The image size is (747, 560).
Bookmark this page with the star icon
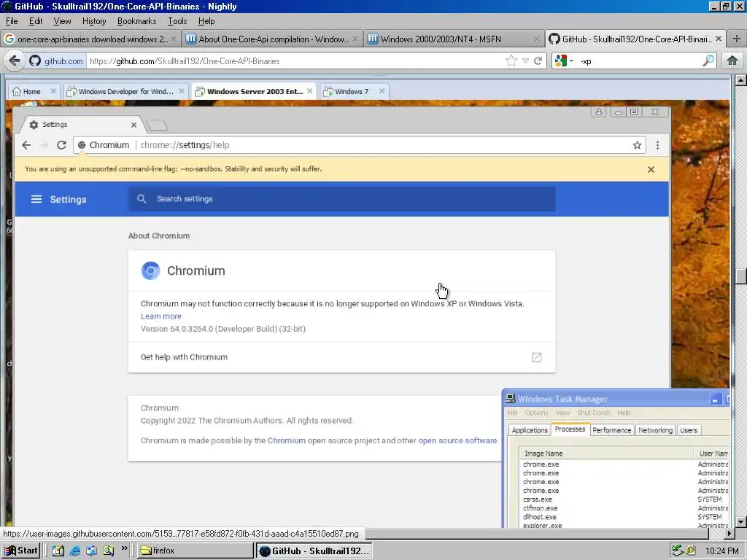tap(511, 61)
